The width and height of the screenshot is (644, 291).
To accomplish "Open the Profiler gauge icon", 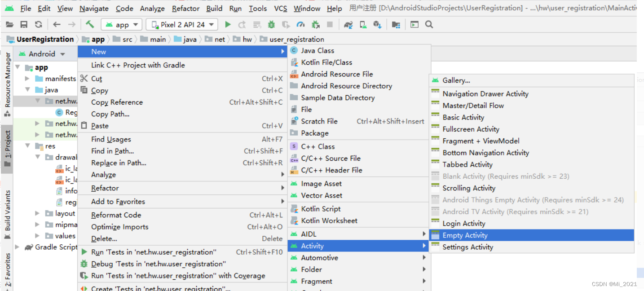I will [x=300, y=25].
